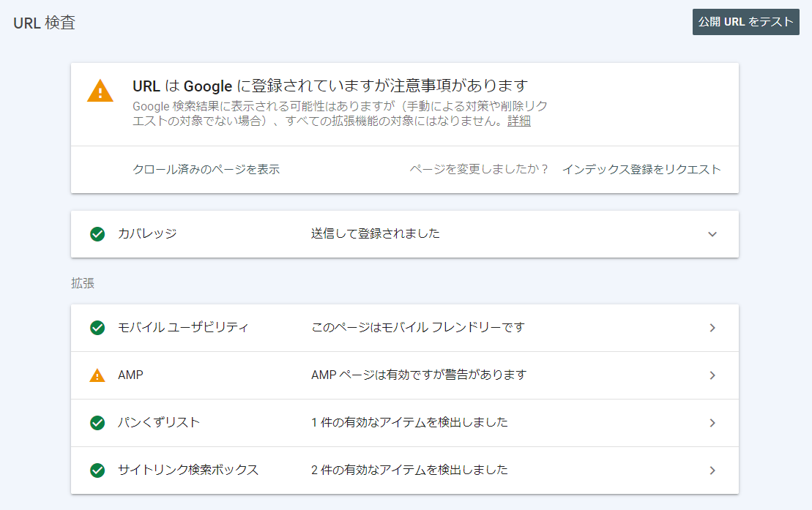Select the カバレッジ label
The height and width of the screenshot is (510, 812).
(147, 233)
